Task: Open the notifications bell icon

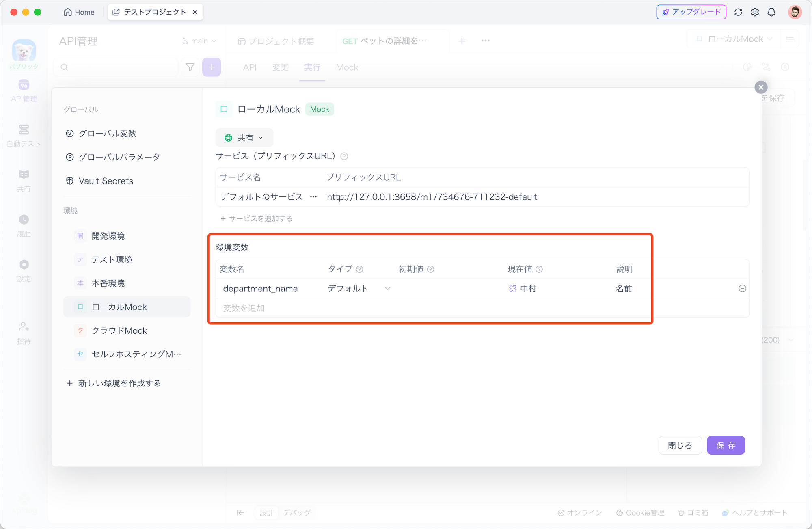Action: click(x=771, y=12)
